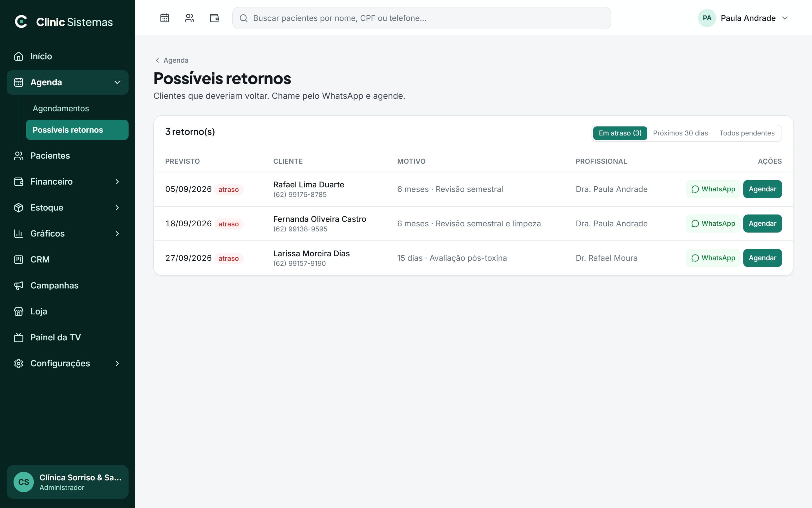812x508 pixels.
Task: Open the wallet shortcut icon in top bar
Action: coord(214,18)
